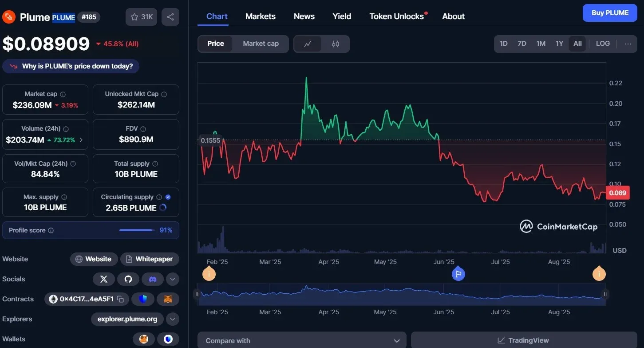Image resolution: width=644 pixels, height=348 pixels.
Task: Click info icon next to Max. supply
Action: tap(64, 197)
